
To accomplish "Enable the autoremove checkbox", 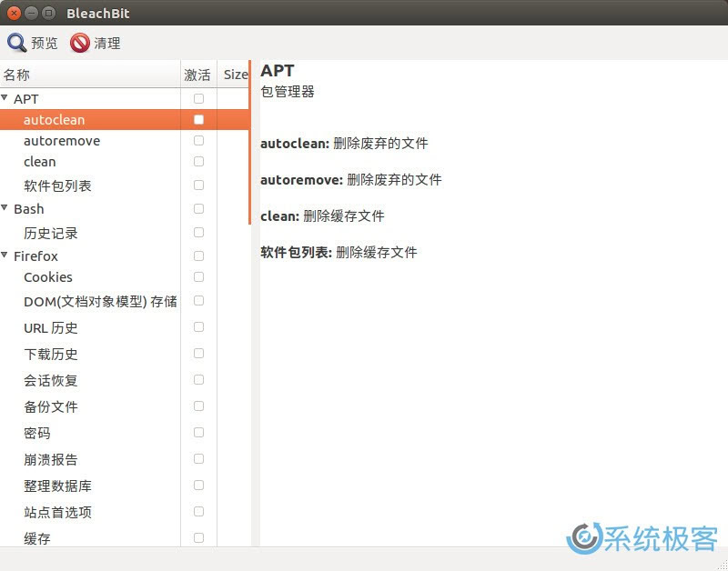I will [x=198, y=140].
